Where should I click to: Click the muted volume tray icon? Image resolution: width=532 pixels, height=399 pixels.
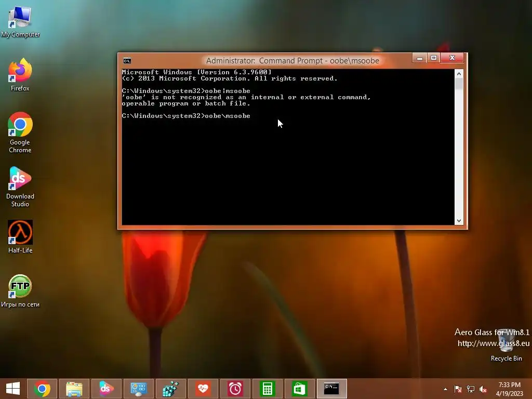(x=483, y=389)
